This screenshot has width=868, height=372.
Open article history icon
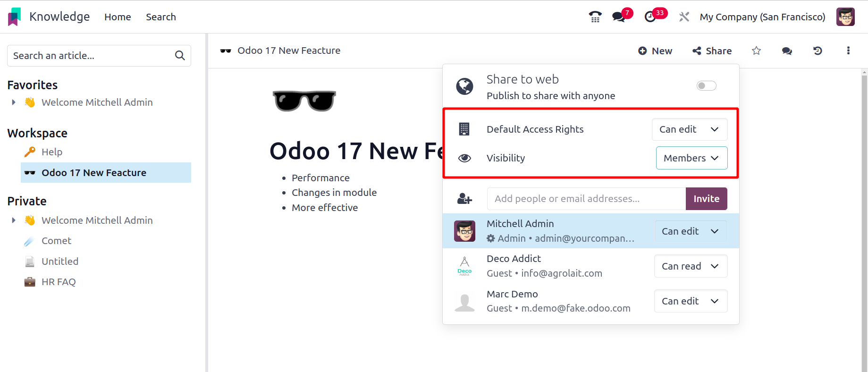(817, 51)
